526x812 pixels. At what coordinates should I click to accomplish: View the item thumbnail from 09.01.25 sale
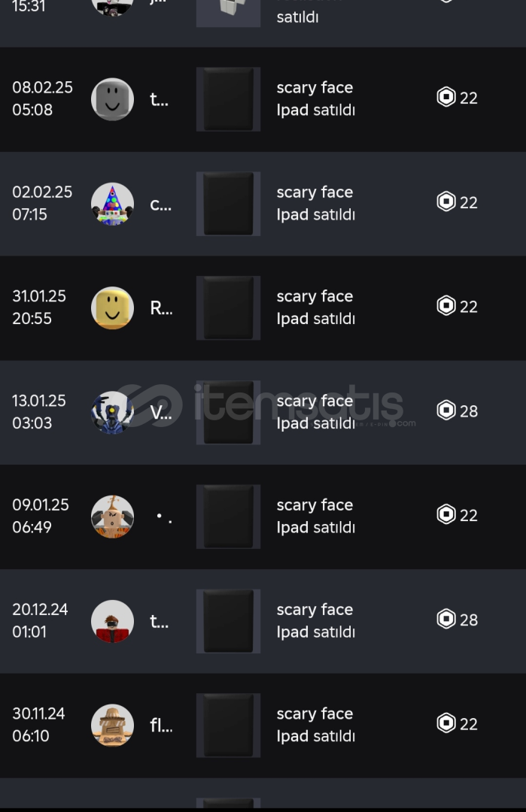click(228, 517)
